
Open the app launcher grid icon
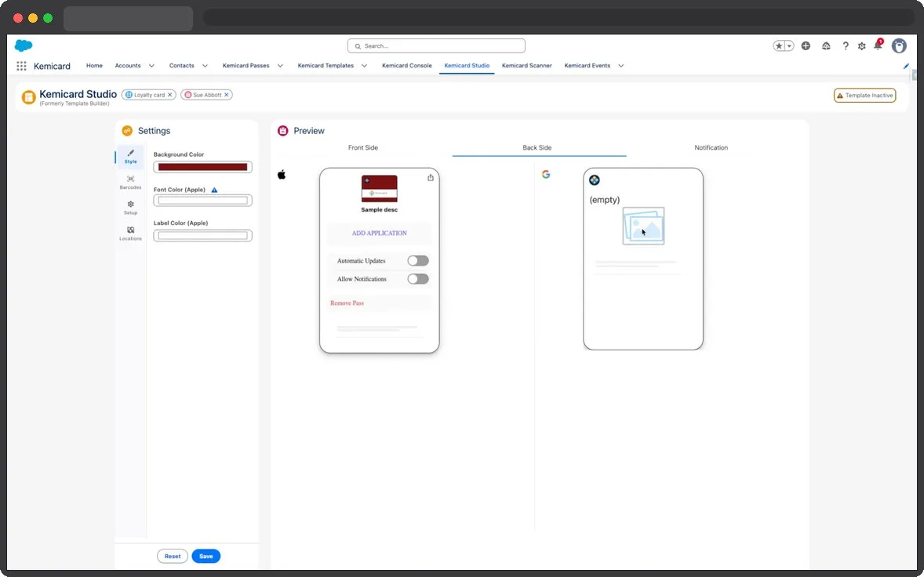click(21, 66)
